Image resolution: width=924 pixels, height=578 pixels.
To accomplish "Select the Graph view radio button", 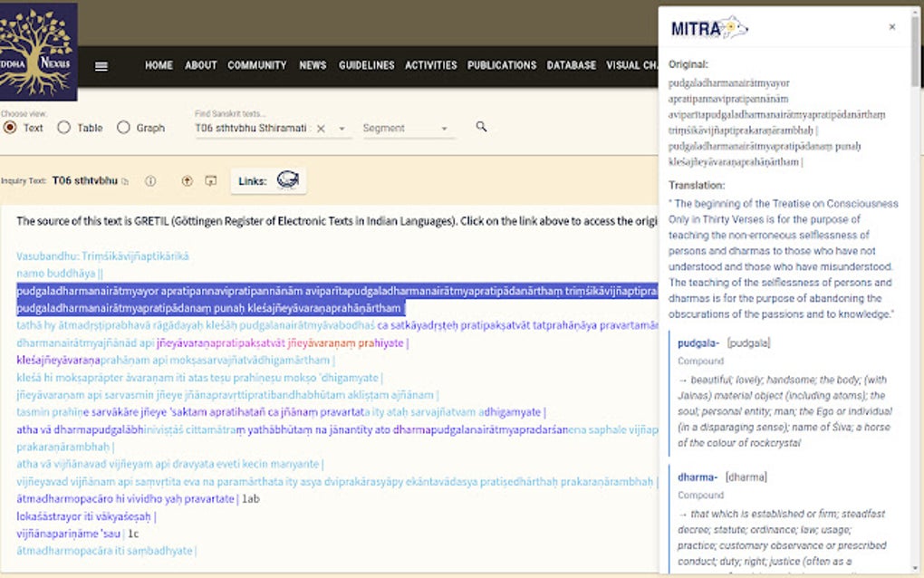I will coord(122,128).
